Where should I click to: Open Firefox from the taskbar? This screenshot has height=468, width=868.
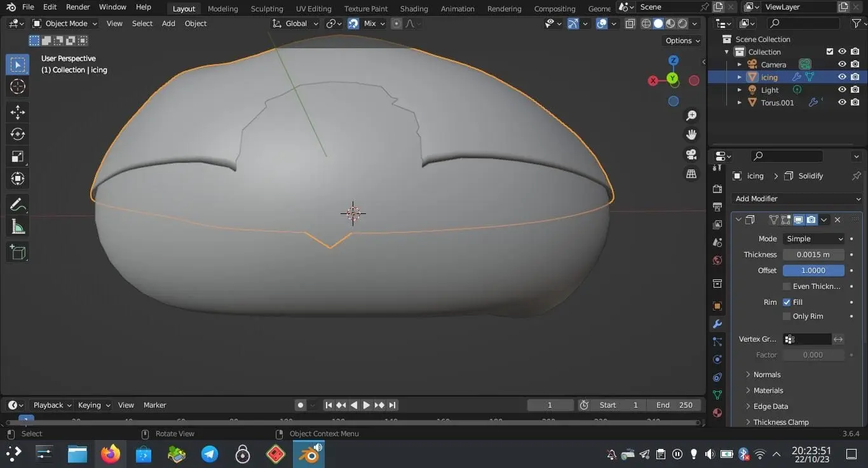(111, 454)
